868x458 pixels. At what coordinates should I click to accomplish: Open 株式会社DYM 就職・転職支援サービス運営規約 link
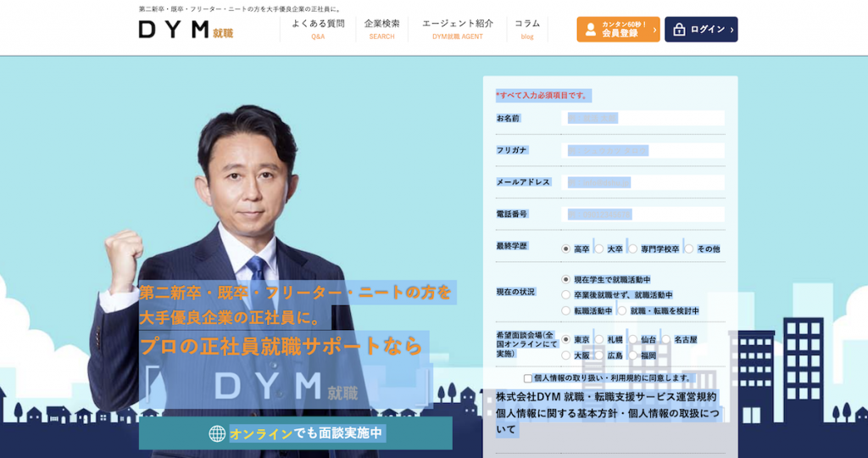[x=606, y=397]
